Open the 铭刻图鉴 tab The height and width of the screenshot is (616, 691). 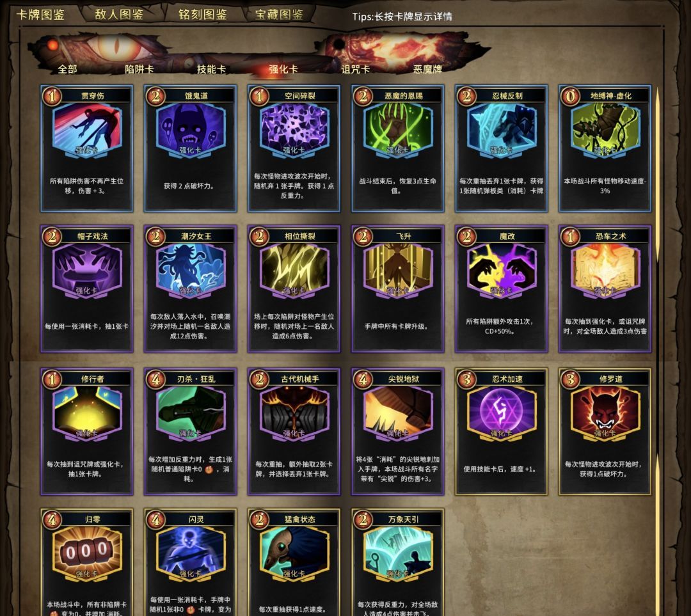click(202, 15)
